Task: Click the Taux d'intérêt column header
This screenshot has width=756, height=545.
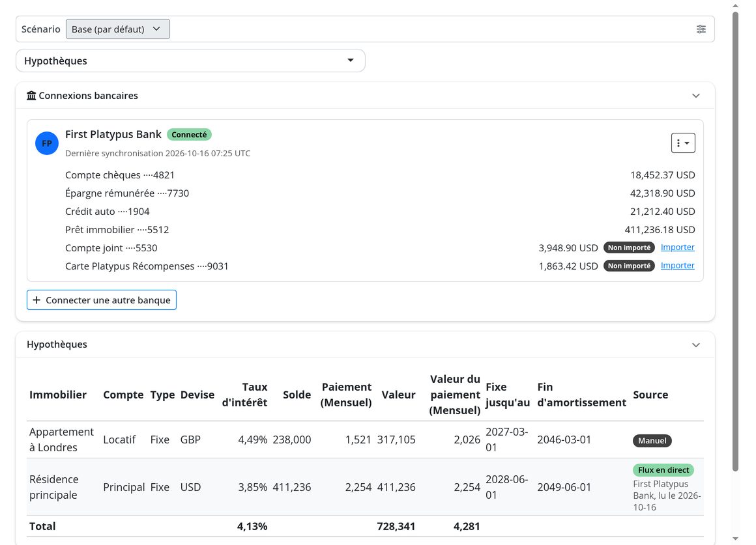Action: click(x=244, y=395)
